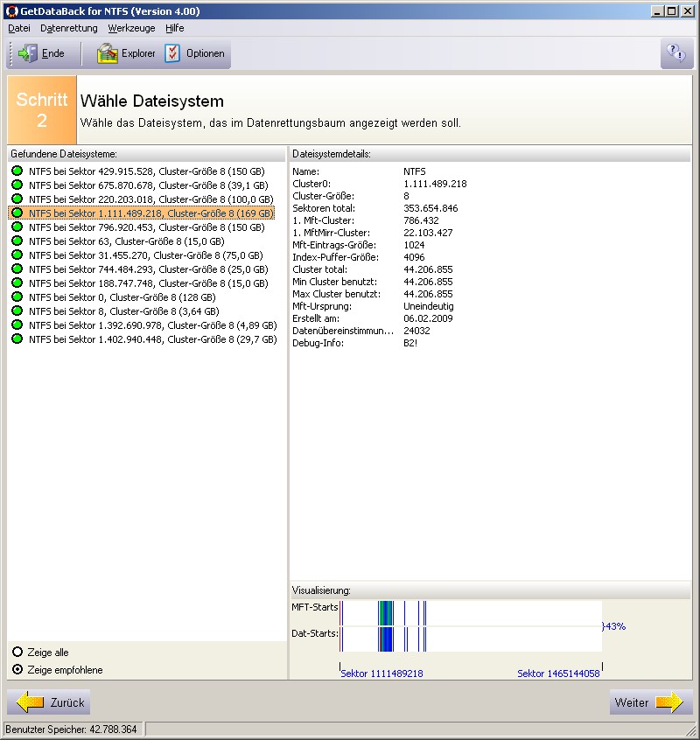Click green status dot of Sektor 1.111.489.218

(17, 213)
